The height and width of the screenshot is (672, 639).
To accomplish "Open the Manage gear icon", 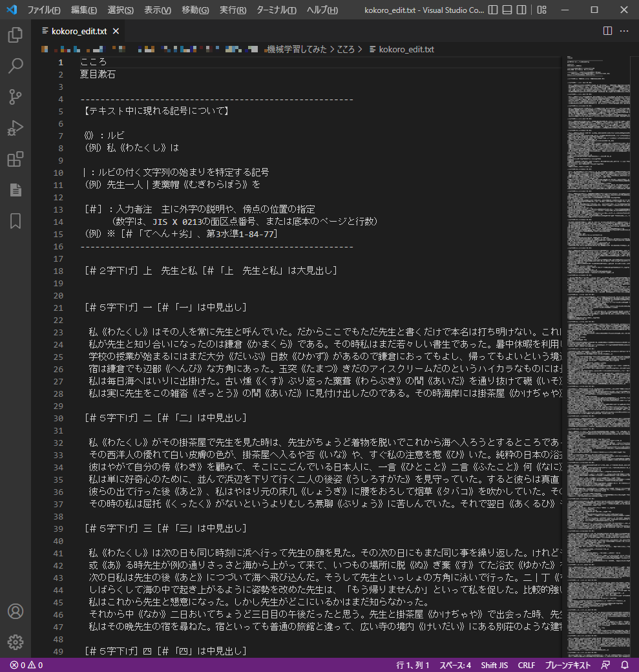I will 16,642.
